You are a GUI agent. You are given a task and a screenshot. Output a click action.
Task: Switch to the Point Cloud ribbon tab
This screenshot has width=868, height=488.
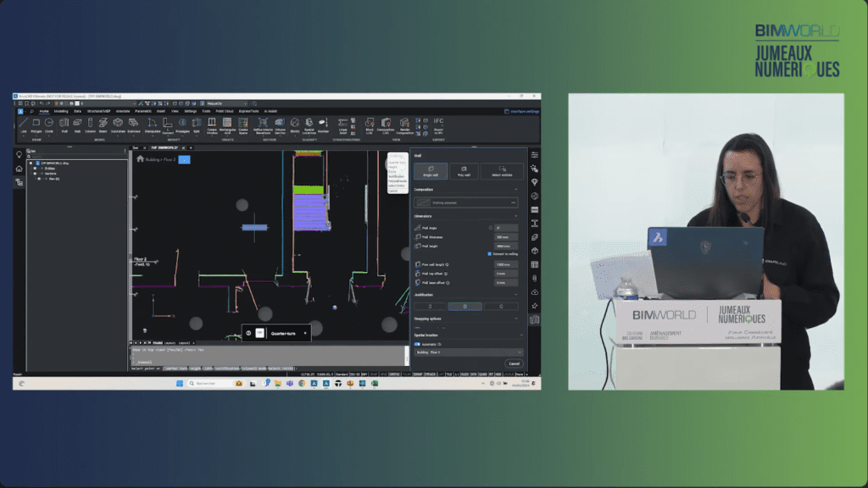pyautogui.click(x=224, y=111)
